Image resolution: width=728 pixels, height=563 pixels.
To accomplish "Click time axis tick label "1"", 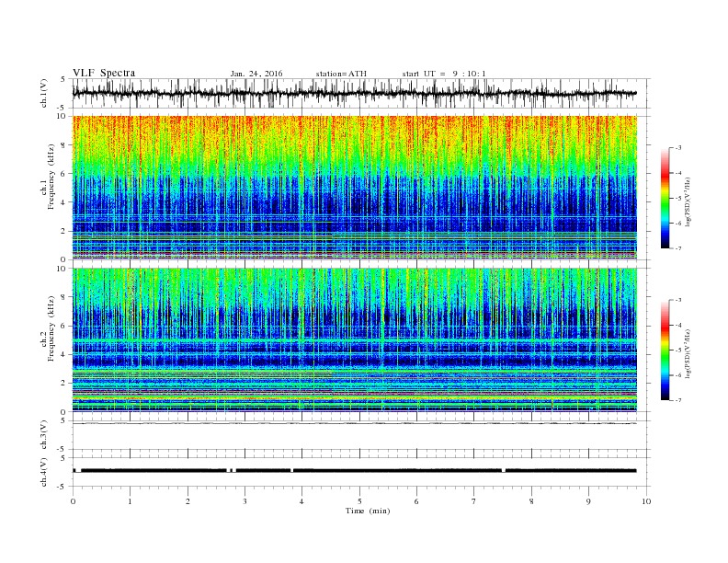I will (x=130, y=501).
